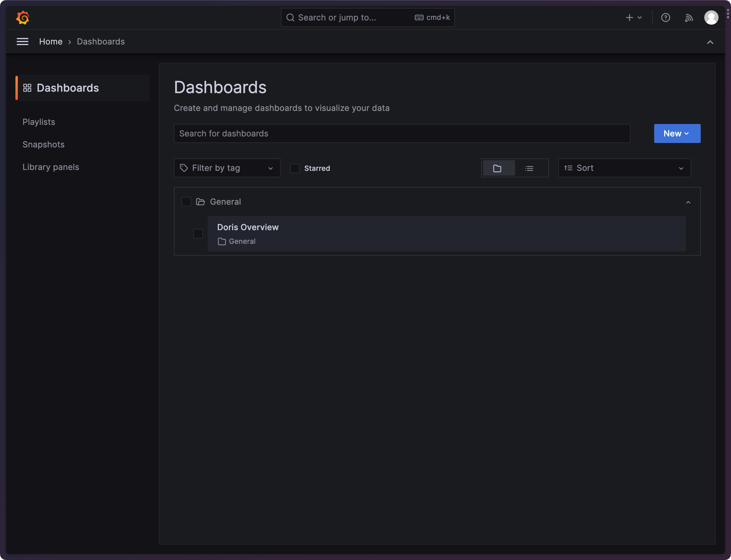Viewport: 731px width, 560px height.
Task: Navigate to Home via breadcrumb
Action: (51, 41)
